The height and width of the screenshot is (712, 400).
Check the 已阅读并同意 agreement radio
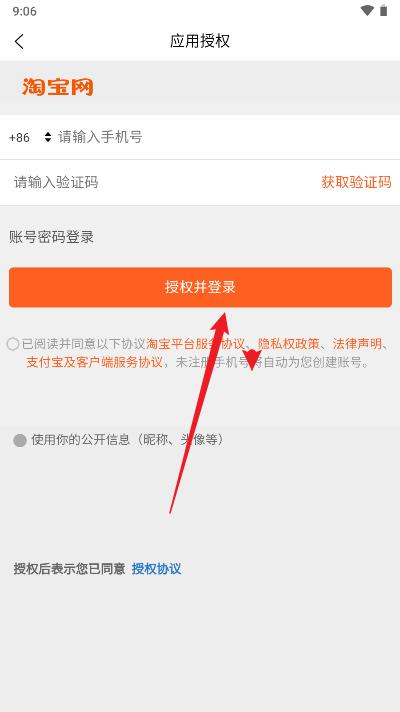(13, 344)
